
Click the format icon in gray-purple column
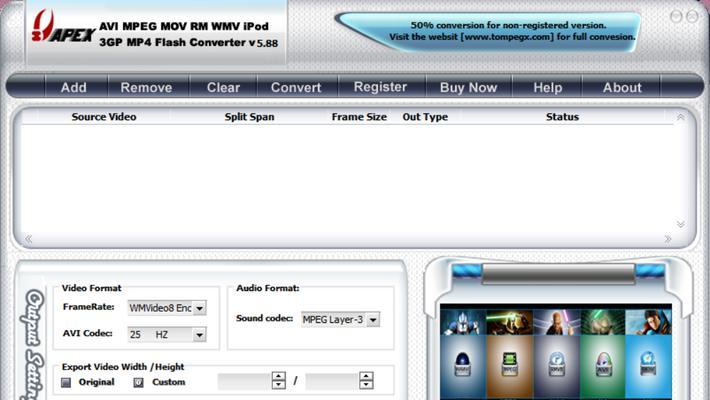[556, 364]
